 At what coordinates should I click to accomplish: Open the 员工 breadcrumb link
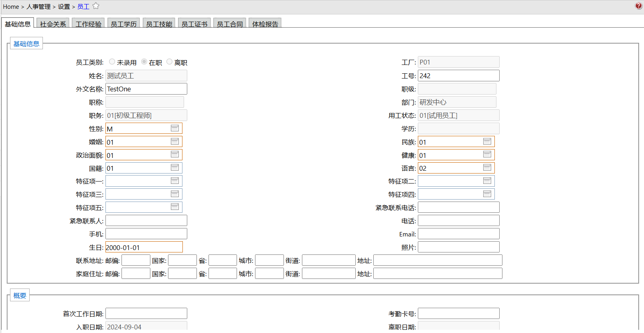(x=83, y=6)
